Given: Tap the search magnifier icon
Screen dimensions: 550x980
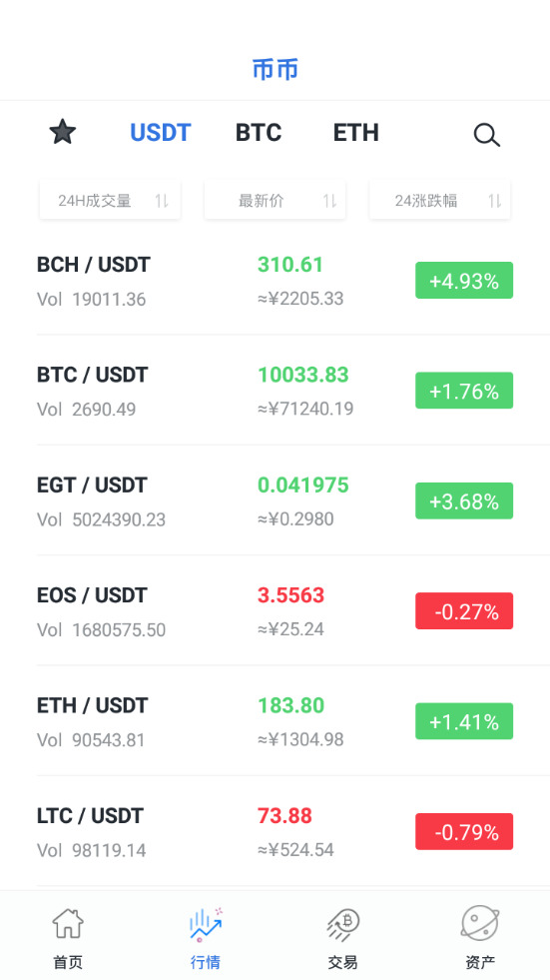Looking at the screenshot, I should [486, 135].
